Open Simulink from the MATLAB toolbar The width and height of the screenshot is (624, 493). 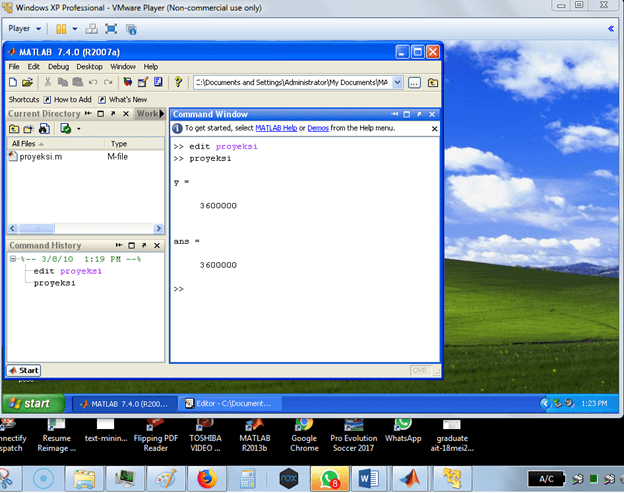coord(129,82)
